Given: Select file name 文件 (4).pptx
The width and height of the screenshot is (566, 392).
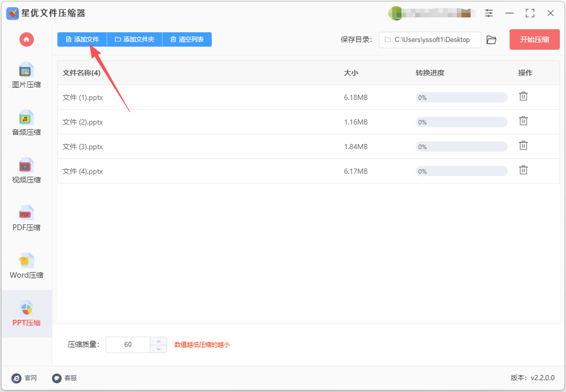Looking at the screenshot, I should [83, 171].
